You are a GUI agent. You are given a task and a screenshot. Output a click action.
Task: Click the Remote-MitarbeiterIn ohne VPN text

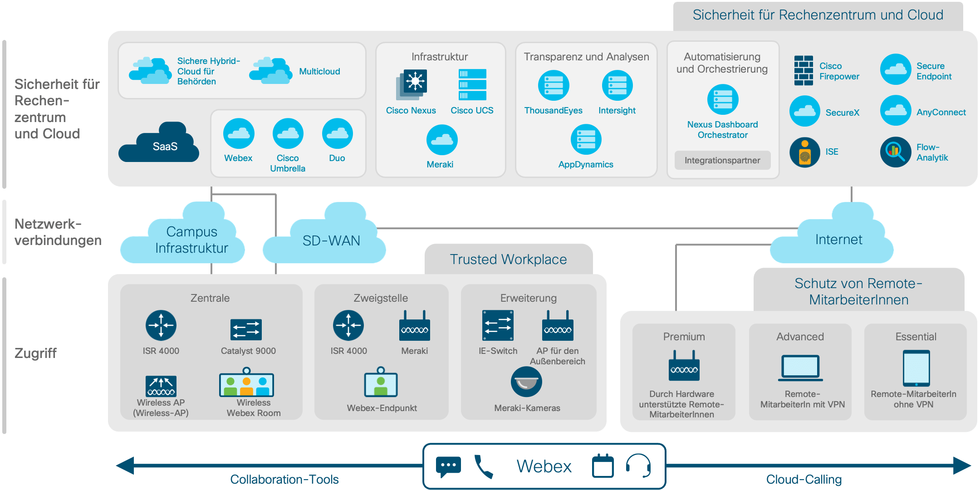tap(914, 399)
